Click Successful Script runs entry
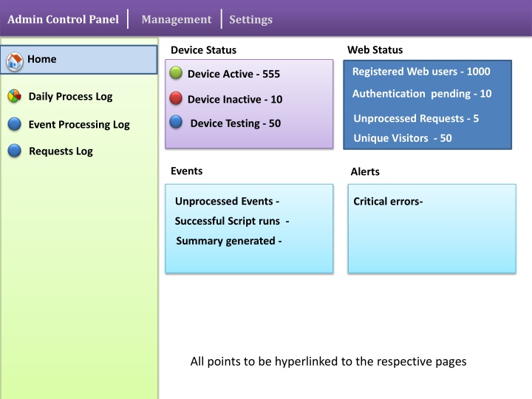Viewport: 532px width, 399px height. (x=231, y=221)
